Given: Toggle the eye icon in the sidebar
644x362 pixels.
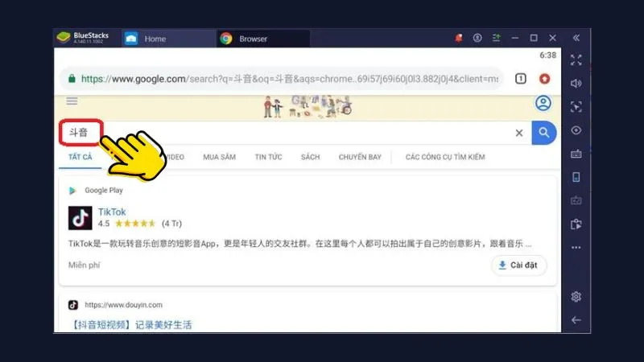Looking at the screenshot, I should (576, 130).
